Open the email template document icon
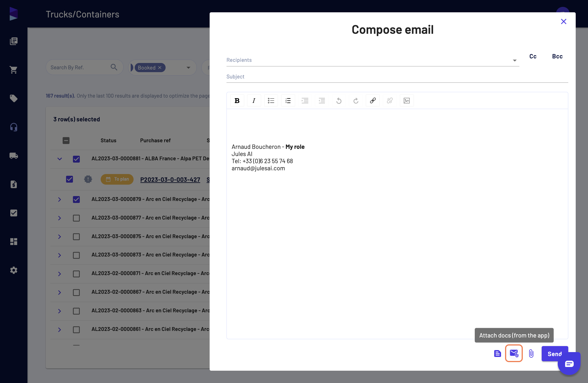The image size is (588, 383). coord(498,354)
